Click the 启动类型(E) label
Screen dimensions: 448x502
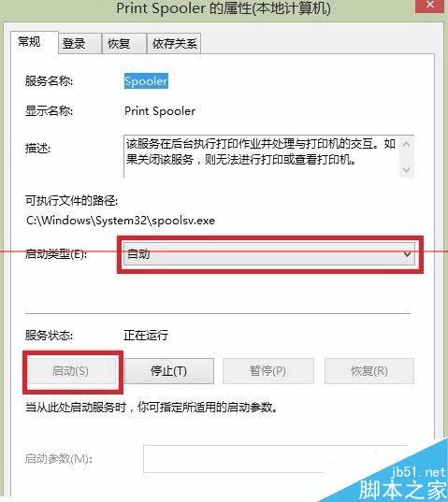[x=56, y=254]
